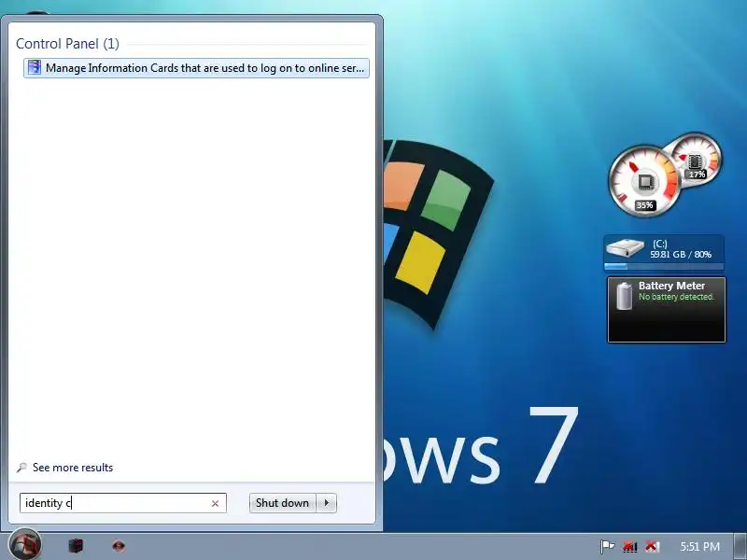The image size is (747, 560).
Task: Click the Battery Meter gadget battery icon
Action: click(x=624, y=296)
